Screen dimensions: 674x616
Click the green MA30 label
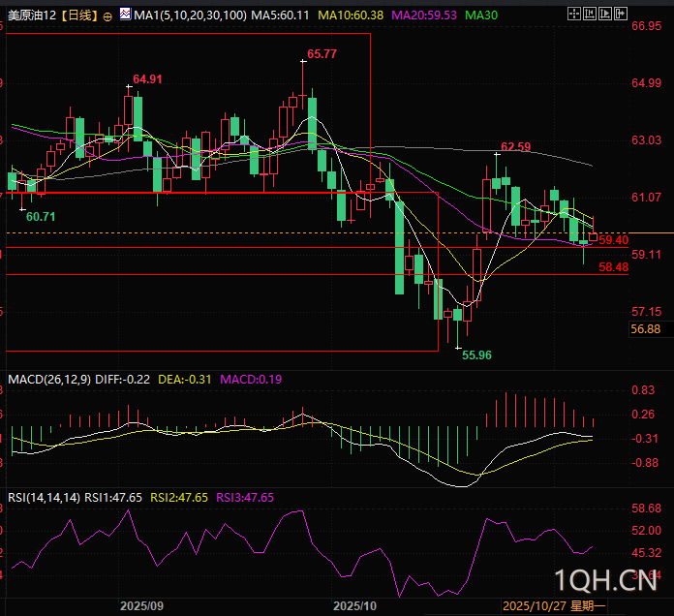[x=481, y=15]
